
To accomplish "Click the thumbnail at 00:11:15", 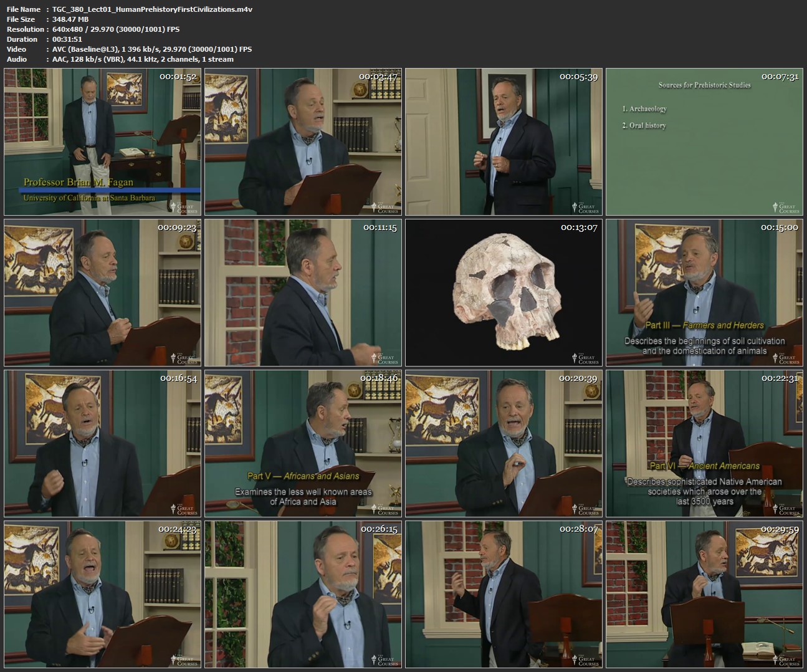I will (303, 292).
